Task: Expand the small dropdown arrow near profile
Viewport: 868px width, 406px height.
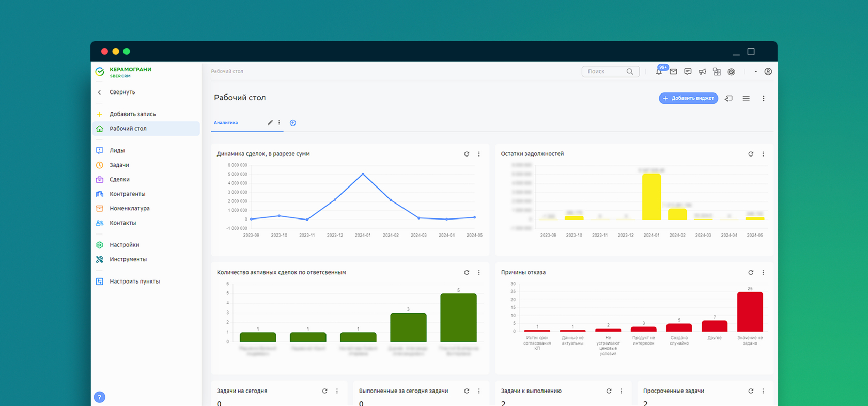Action: [x=755, y=72]
